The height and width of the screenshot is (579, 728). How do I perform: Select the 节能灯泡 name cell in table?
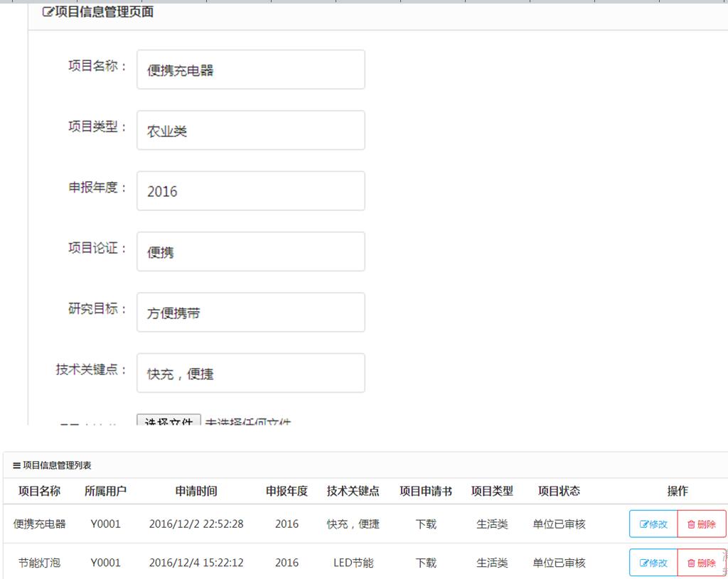[x=39, y=563]
